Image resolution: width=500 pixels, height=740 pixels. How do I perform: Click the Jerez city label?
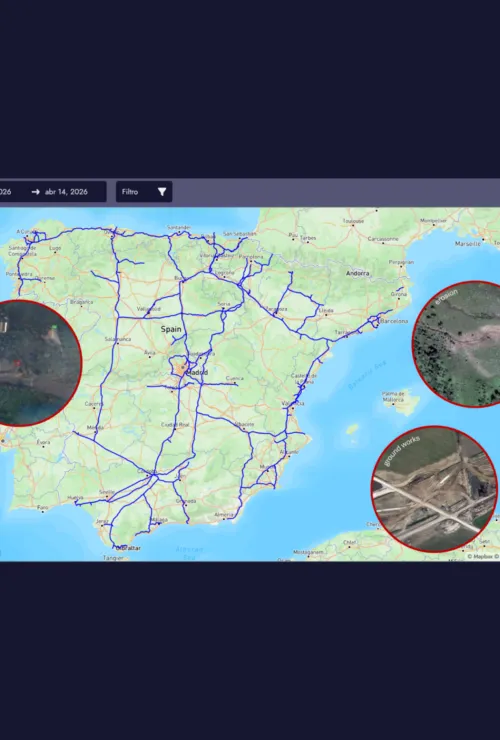pyautogui.click(x=102, y=521)
